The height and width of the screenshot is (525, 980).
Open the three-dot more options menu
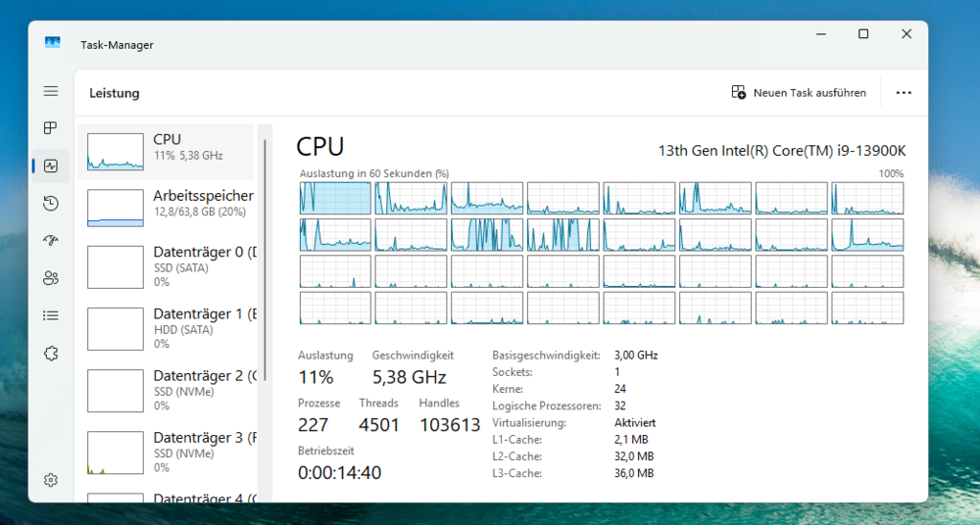pos(904,93)
